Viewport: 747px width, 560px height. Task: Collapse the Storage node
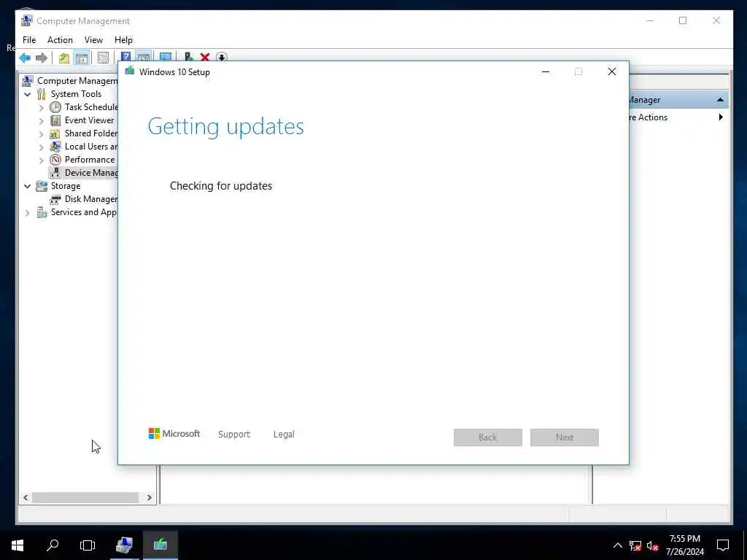tap(28, 186)
